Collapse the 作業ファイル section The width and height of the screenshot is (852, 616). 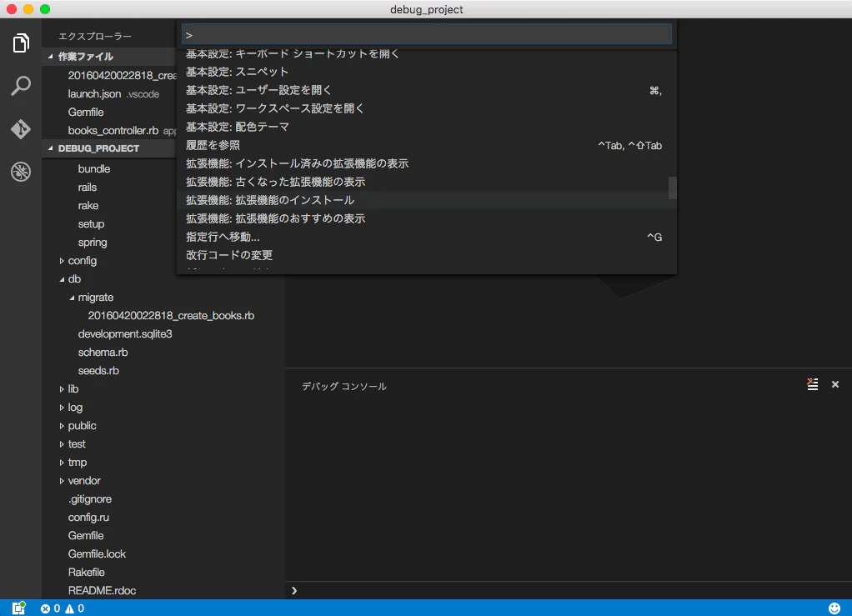pos(51,57)
